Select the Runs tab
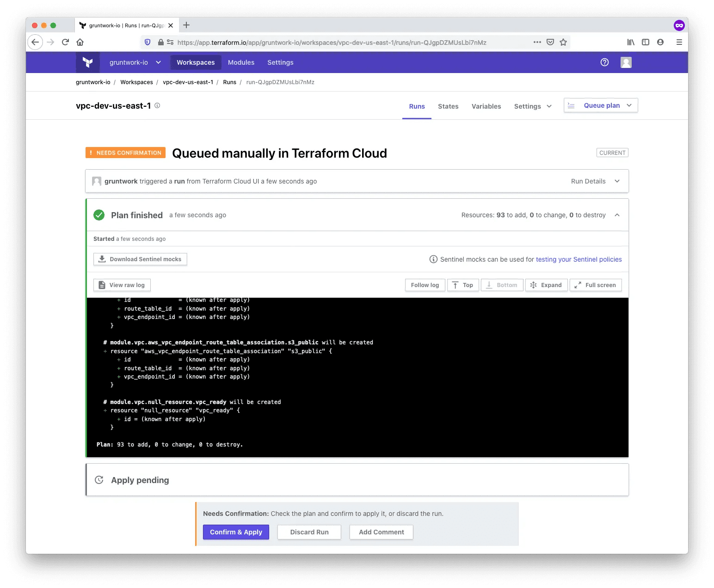The image size is (714, 588). (x=417, y=106)
